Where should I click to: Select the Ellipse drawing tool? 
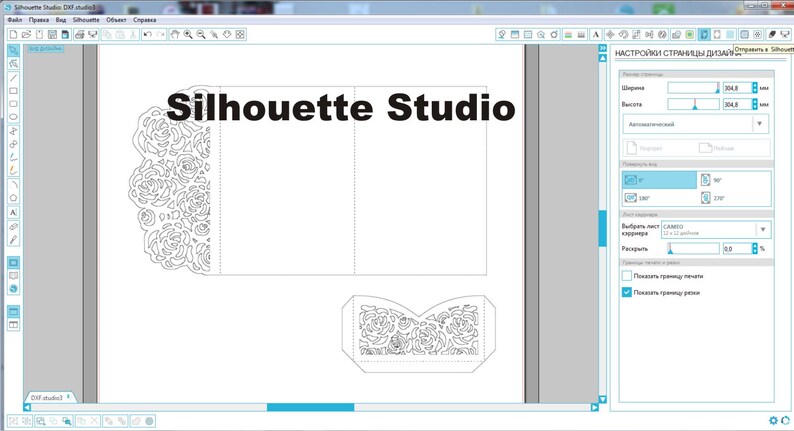coord(14,117)
